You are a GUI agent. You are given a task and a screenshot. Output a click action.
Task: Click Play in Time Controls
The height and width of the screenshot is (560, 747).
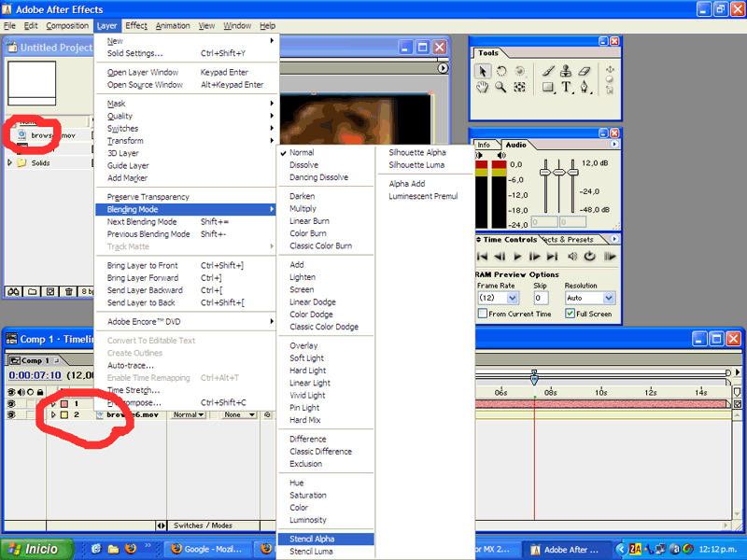(x=517, y=257)
